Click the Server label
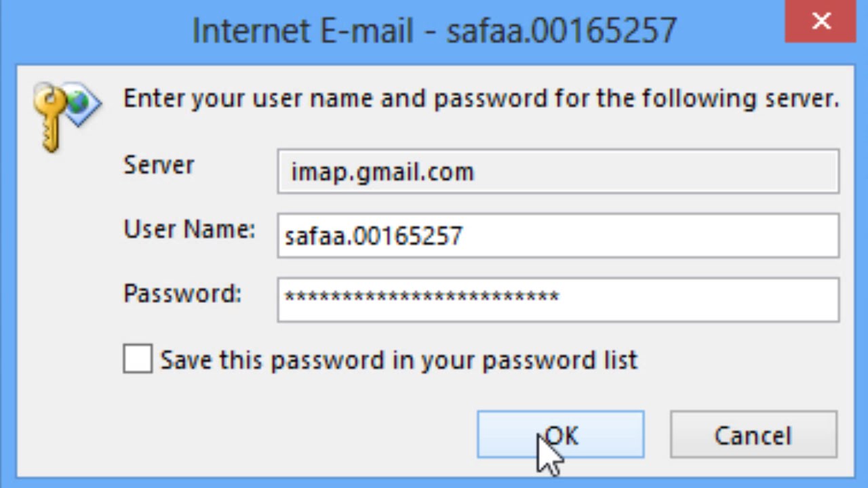 (x=159, y=165)
